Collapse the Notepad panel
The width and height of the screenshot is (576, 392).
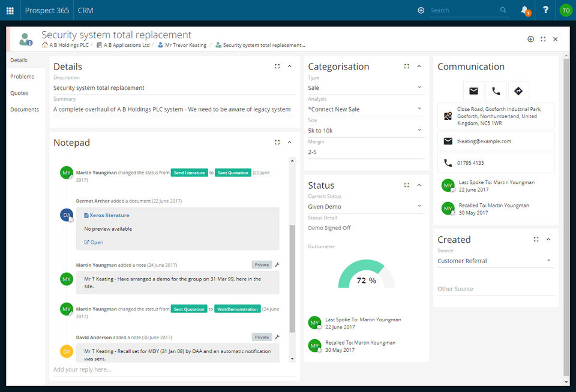[289, 143]
